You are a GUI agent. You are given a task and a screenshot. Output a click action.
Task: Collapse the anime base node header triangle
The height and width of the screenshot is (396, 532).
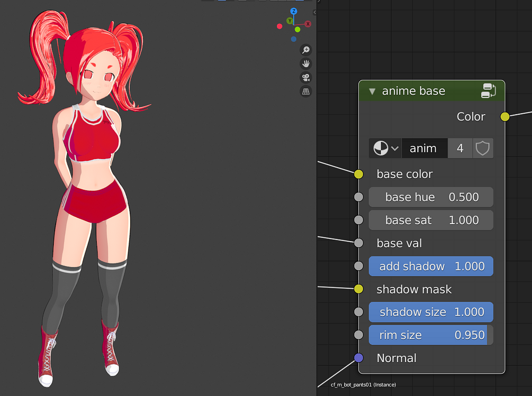pos(372,90)
